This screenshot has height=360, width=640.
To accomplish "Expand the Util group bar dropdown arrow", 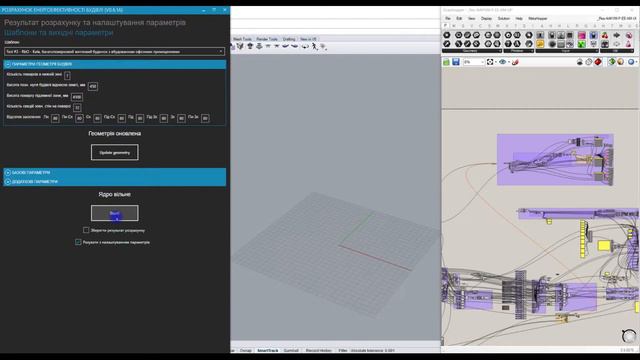I will click(x=632, y=51).
